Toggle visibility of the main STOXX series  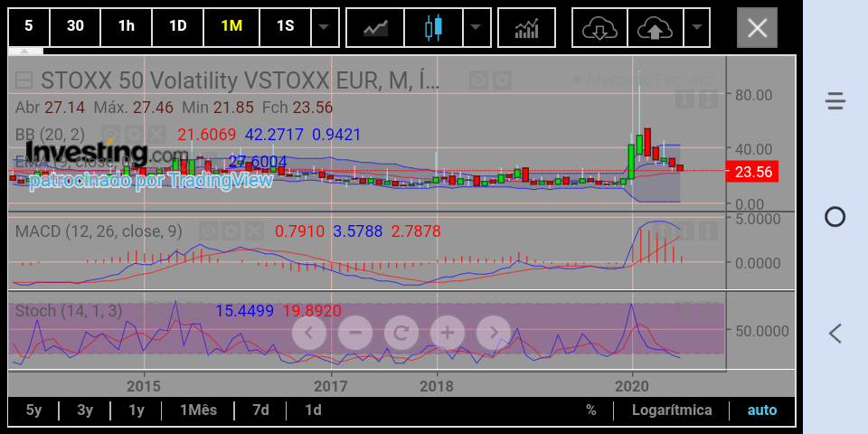pyautogui.click(x=479, y=80)
